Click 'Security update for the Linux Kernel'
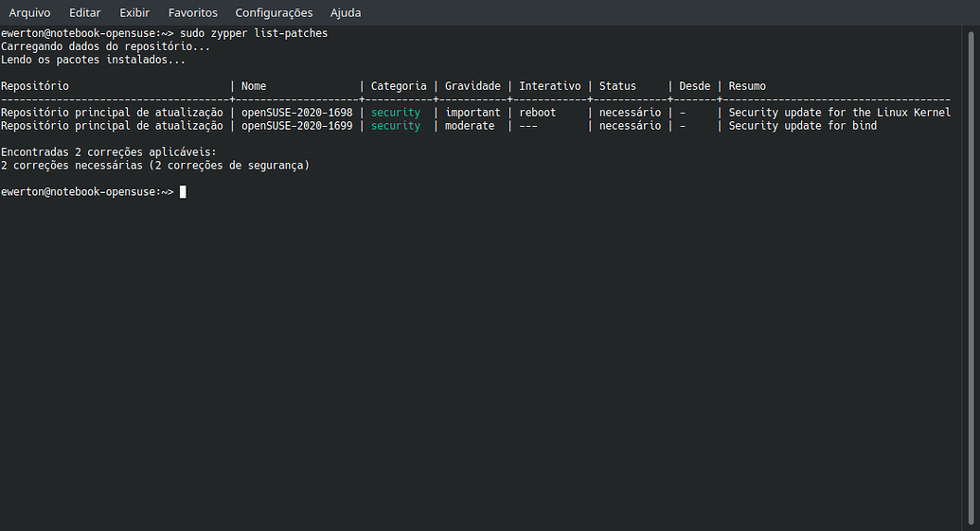980x531 pixels. coord(839,113)
